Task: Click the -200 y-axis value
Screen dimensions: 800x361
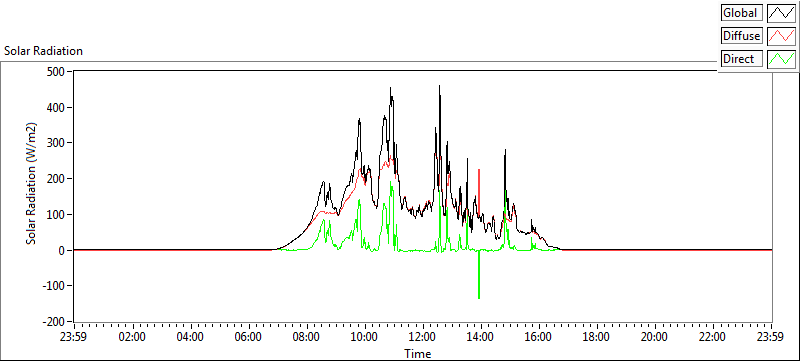Action: (x=53, y=322)
